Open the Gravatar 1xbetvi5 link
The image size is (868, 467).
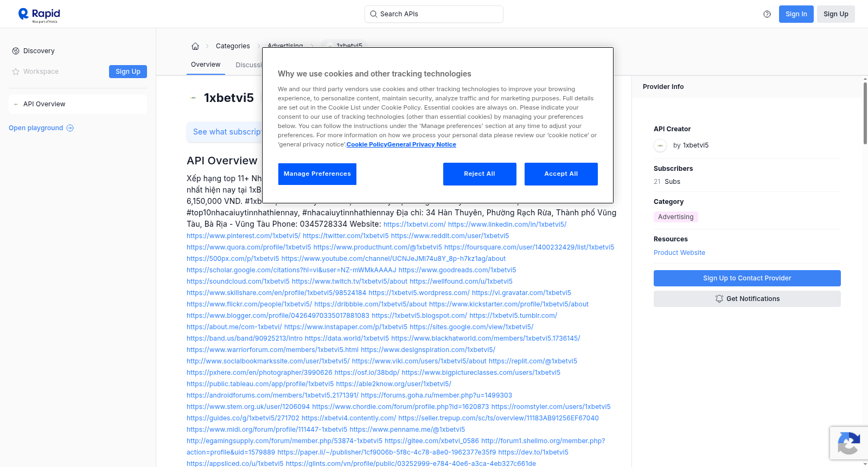[x=521, y=293]
